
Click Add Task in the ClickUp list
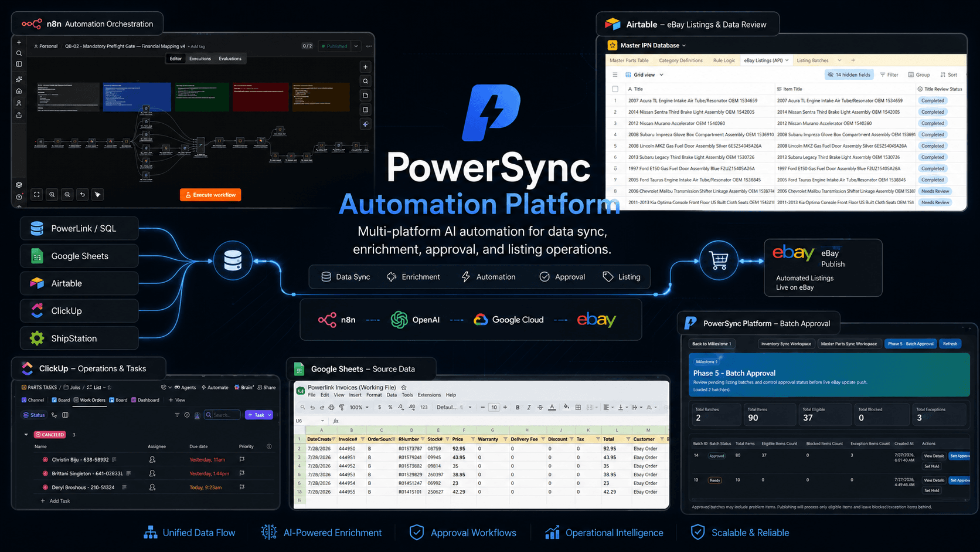[x=55, y=501]
